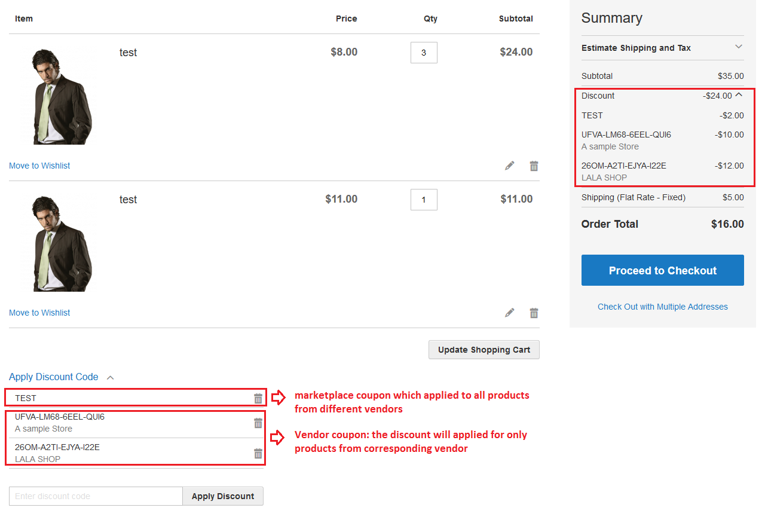Collapse the Discount breakdown via chevron
The height and width of the screenshot is (532, 765).
coord(739,94)
